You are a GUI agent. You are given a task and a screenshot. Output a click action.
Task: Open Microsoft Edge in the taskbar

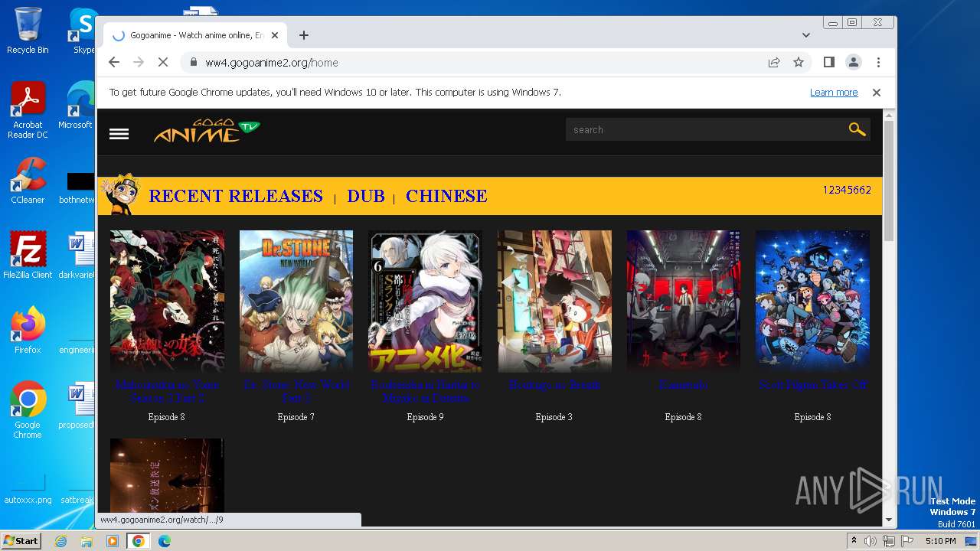(165, 541)
